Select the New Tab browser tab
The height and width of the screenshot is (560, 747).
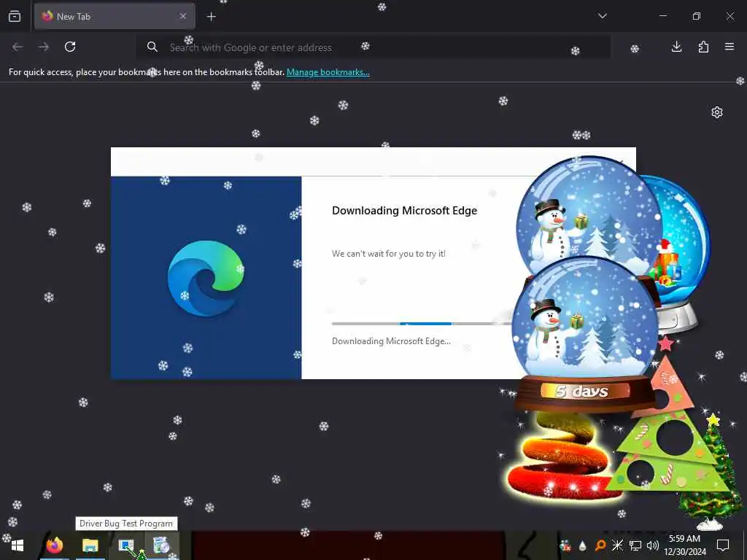(x=115, y=16)
